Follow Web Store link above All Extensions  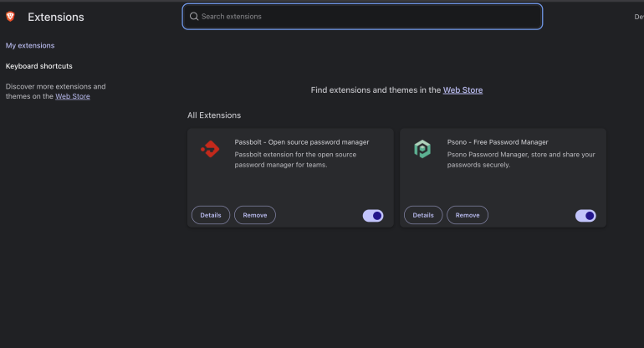click(463, 90)
